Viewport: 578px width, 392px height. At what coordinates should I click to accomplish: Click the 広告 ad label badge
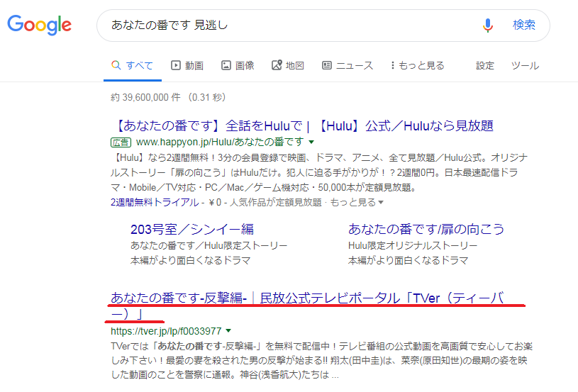click(x=121, y=142)
